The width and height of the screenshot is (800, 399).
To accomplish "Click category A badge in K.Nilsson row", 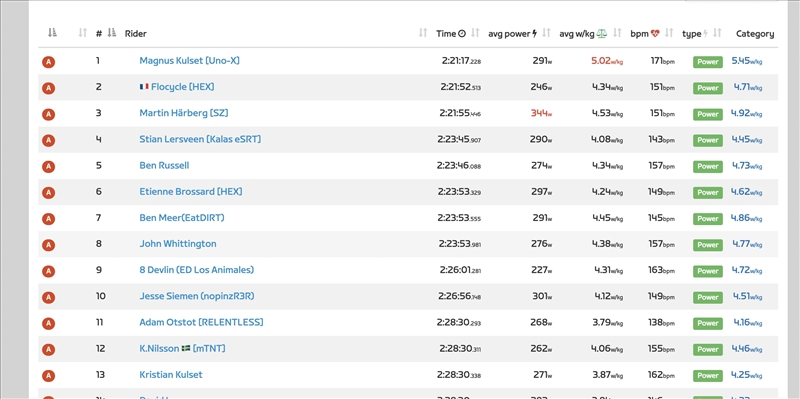I will (48, 350).
